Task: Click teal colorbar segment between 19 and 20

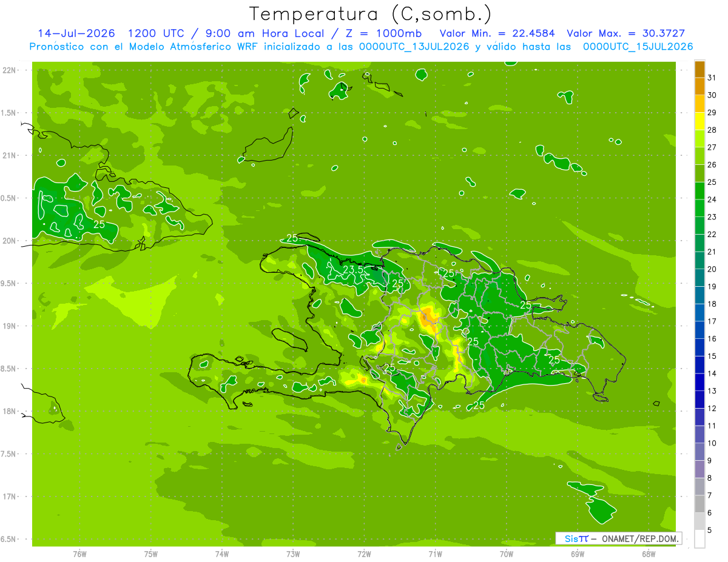Action: [699, 278]
